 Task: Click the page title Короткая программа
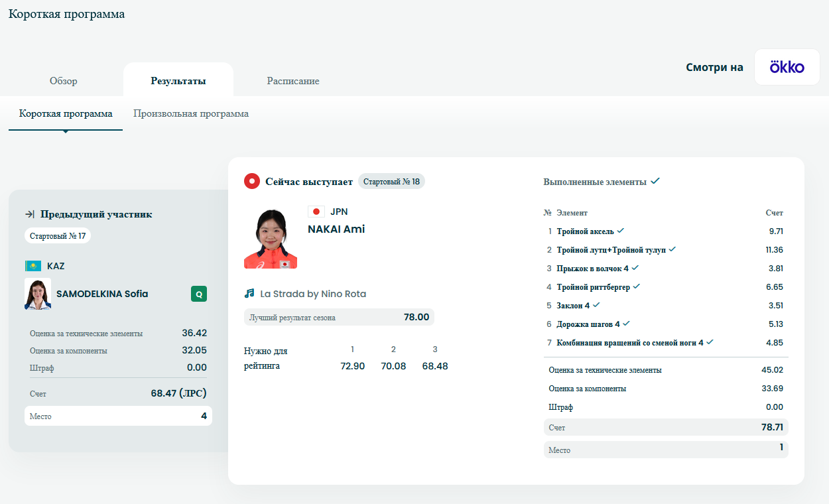point(66,14)
